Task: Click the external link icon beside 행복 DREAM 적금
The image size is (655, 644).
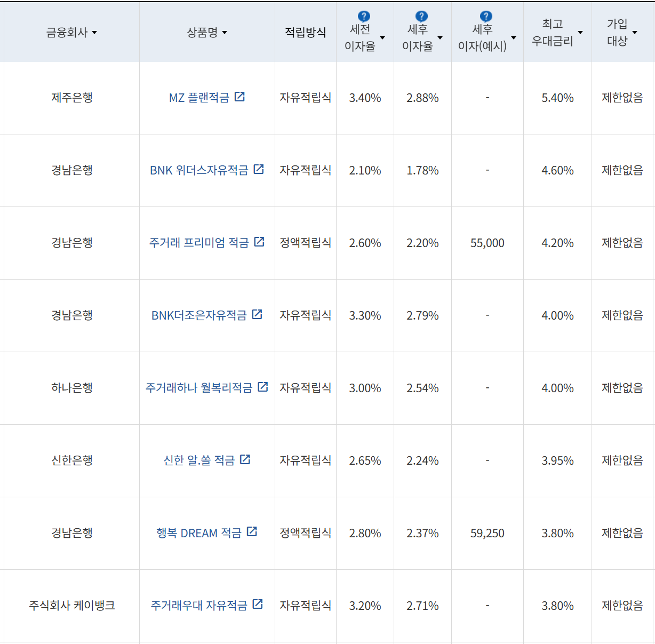Action: (x=251, y=532)
